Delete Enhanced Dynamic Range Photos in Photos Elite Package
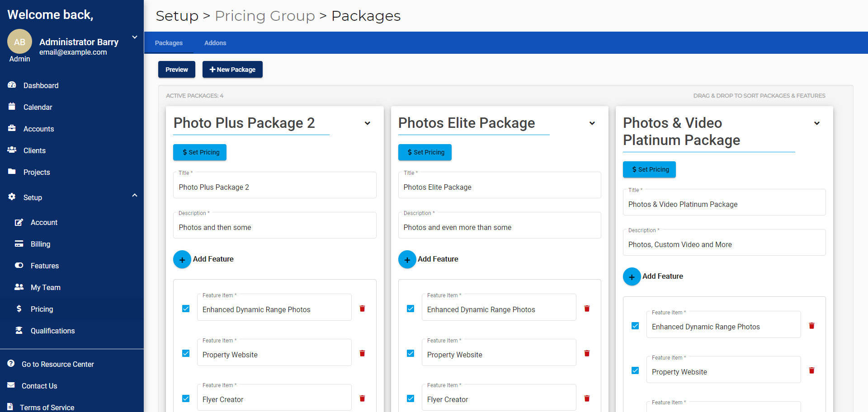The height and width of the screenshot is (412, 868). tap(587, 309)
